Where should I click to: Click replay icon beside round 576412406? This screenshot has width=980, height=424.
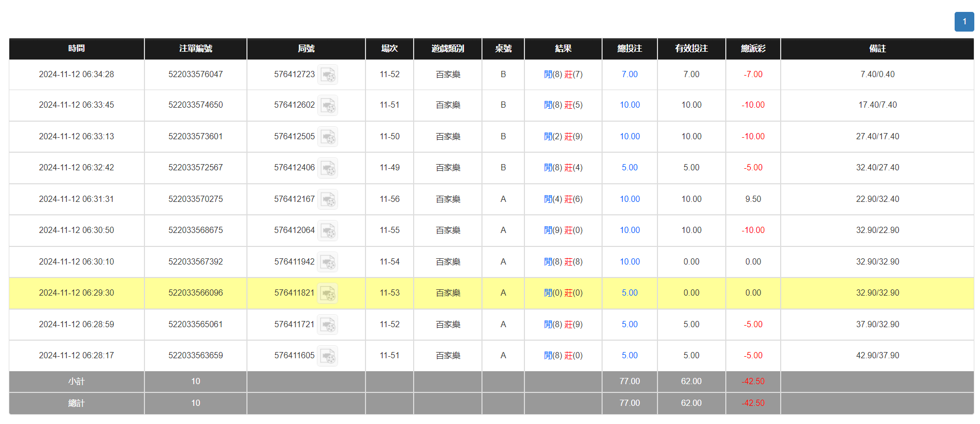point(328,168)
